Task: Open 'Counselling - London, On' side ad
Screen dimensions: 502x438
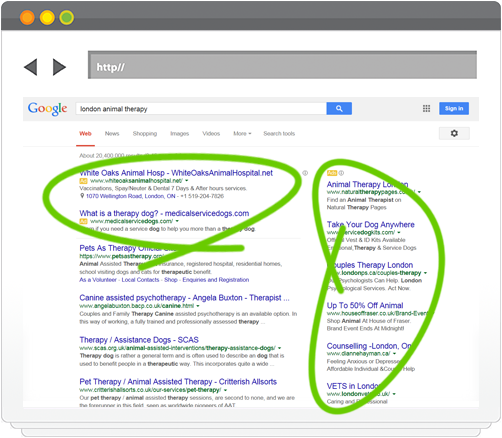Action: tap(369, 346)
